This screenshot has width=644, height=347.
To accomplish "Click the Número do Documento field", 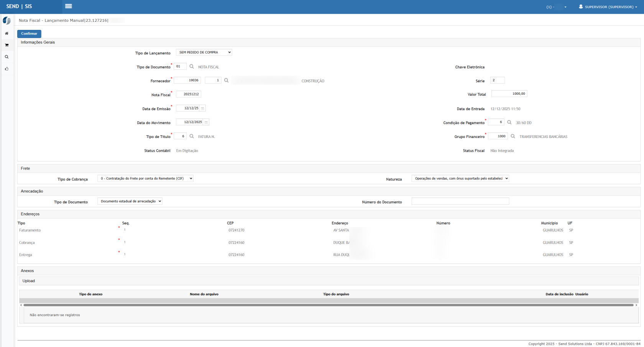I will 460,201.
